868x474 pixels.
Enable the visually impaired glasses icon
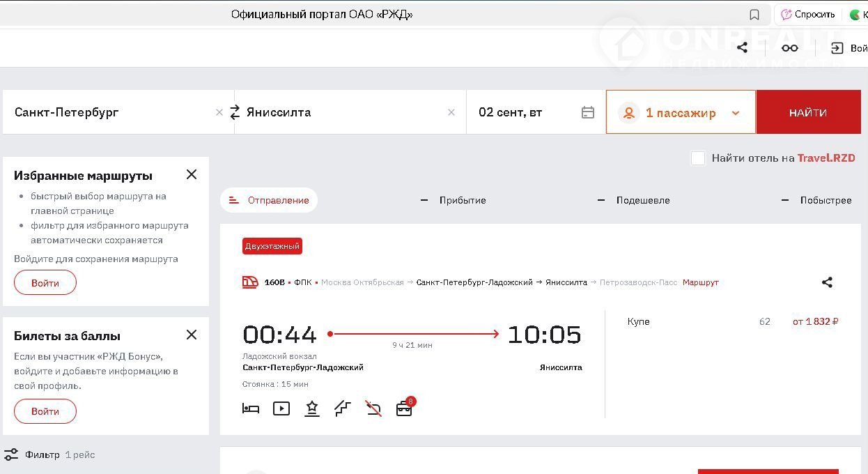coord(789,47)
